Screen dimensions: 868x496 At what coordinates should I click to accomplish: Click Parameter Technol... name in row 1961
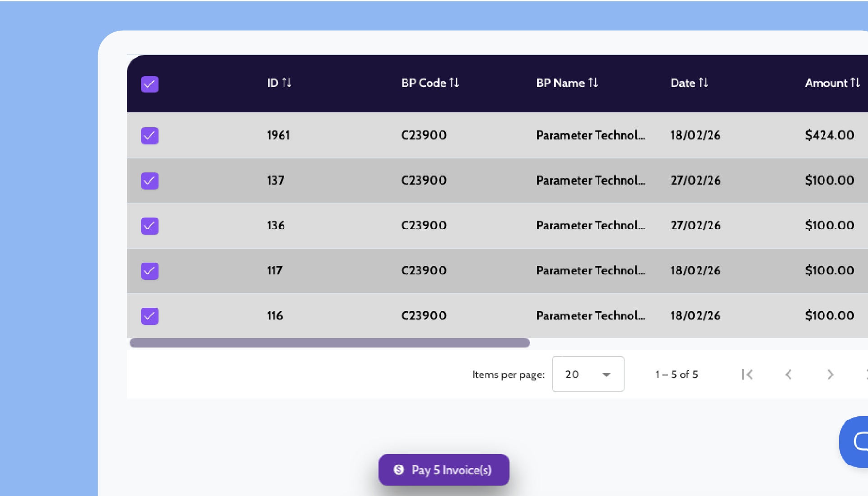(590, 135)
